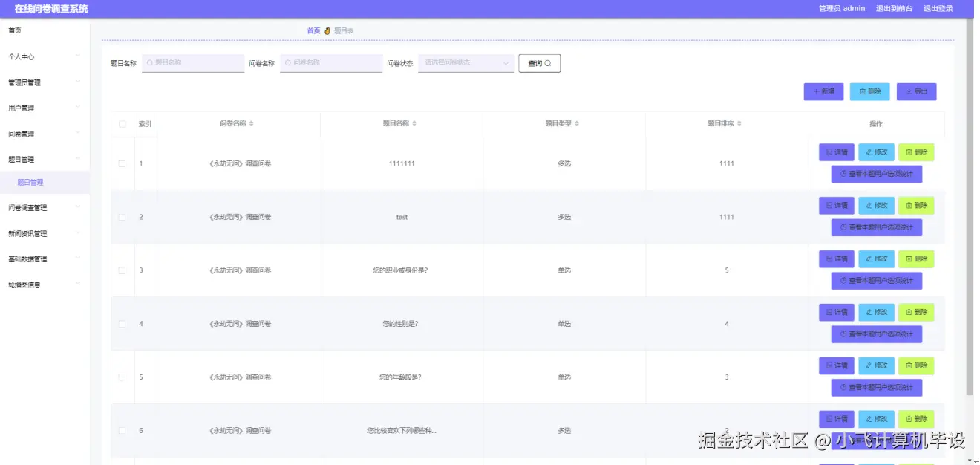Click 修改 for the 1111111 question row
This screenshot has height=465, width=980.
[877, 152]
